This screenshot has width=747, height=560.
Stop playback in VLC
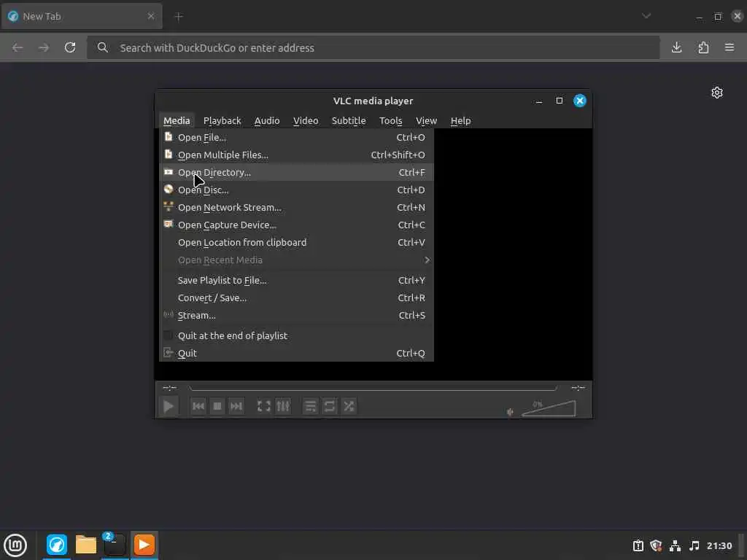217,406
